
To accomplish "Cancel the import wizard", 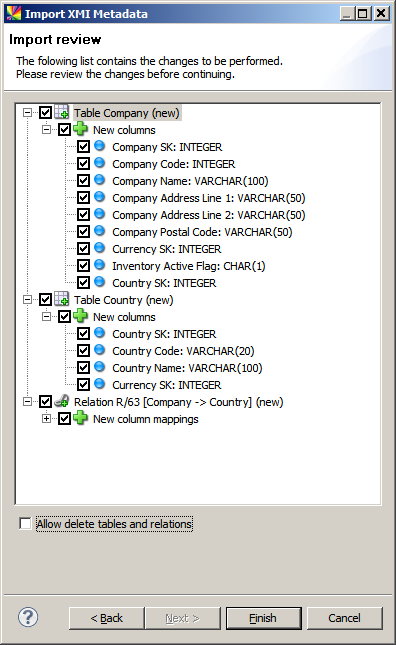I will (345, 618).
